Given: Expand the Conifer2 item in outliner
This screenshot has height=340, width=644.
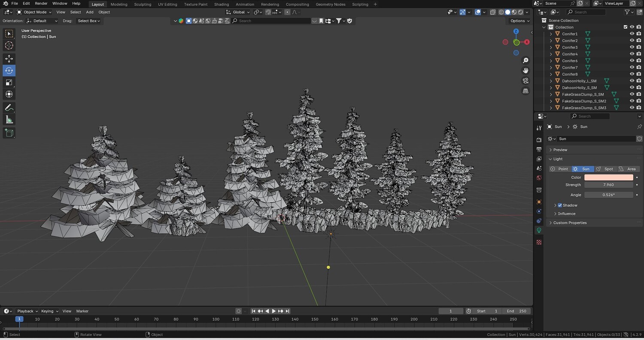Looking at the screenshot, I should (x=551, y=41).
